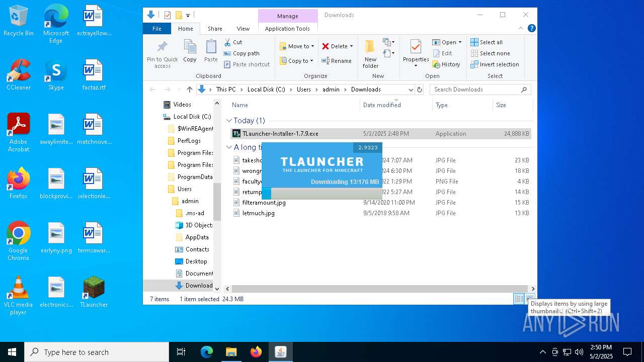The height and width of the screenshot is (362, 644).
Task: Click Invert selection in ribbon
Action: [495, 64]
